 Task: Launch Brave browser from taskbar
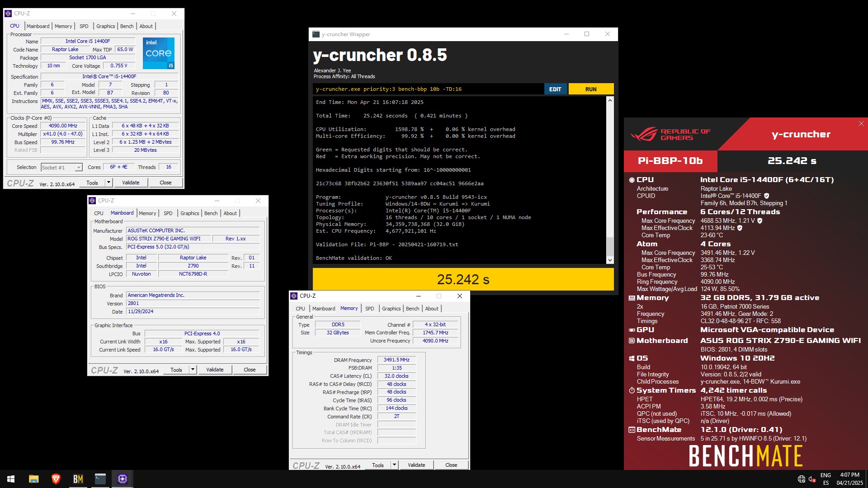(56, 479)
